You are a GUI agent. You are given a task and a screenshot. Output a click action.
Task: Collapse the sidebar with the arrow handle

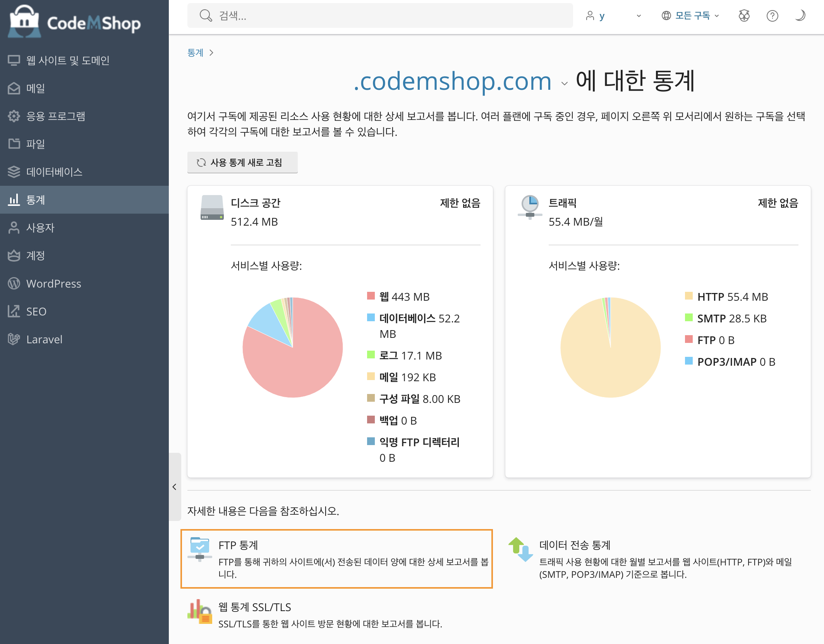(175, 487)
